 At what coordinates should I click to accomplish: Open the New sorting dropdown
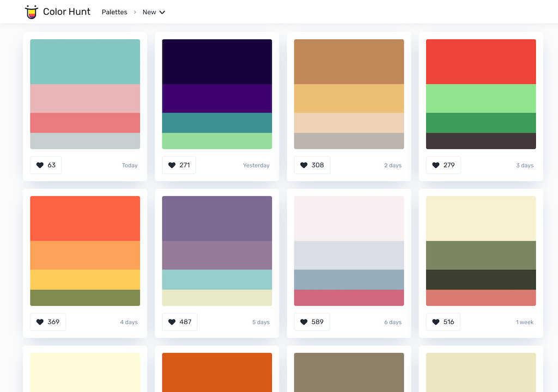coord(154,12)
